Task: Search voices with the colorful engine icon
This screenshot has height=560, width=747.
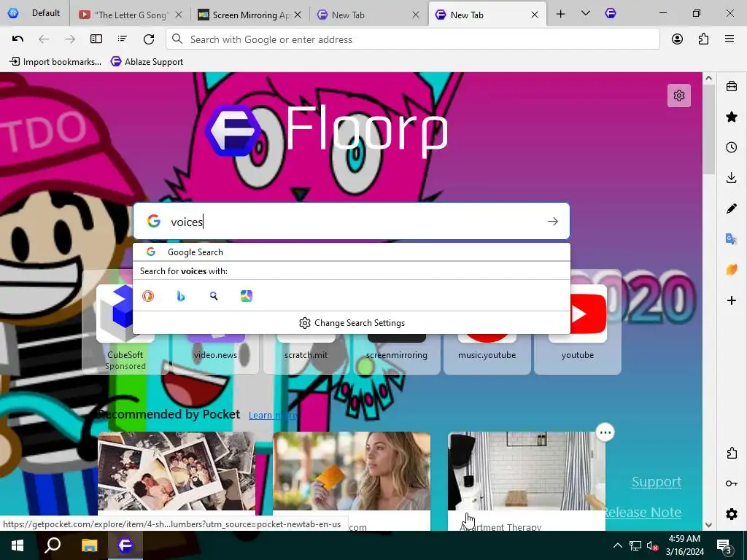Action: [x=247, y=296]
